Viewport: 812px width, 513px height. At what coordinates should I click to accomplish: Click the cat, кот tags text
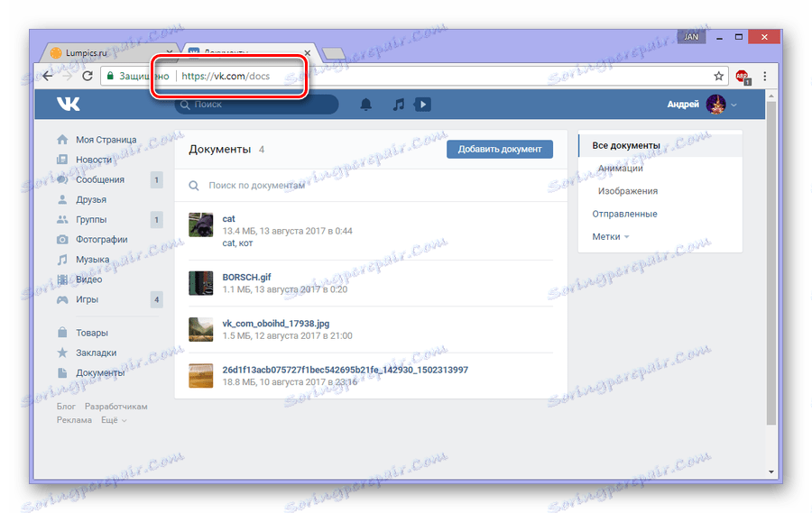237,243
